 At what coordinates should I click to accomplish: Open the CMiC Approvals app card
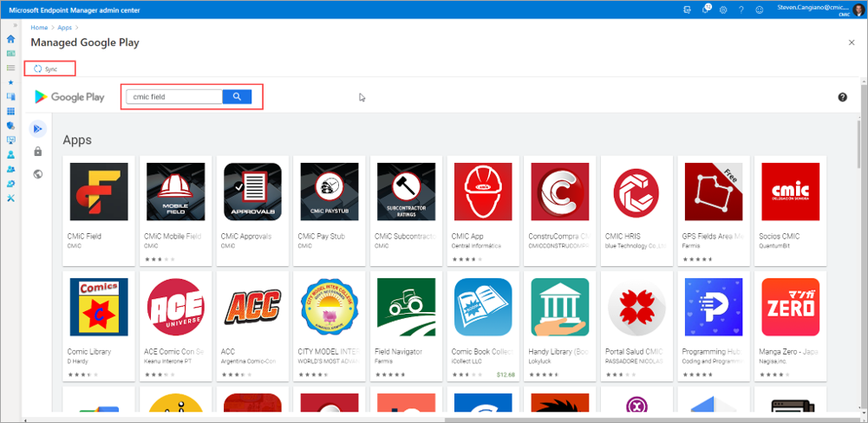252,211
